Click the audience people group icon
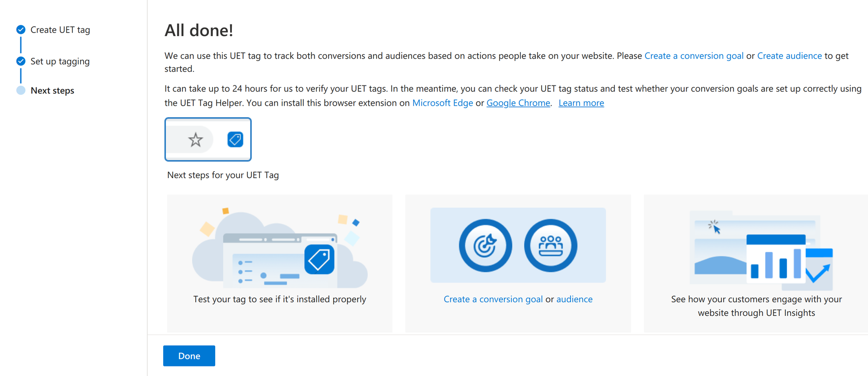868x376 pixels. (x=550, y=245)
